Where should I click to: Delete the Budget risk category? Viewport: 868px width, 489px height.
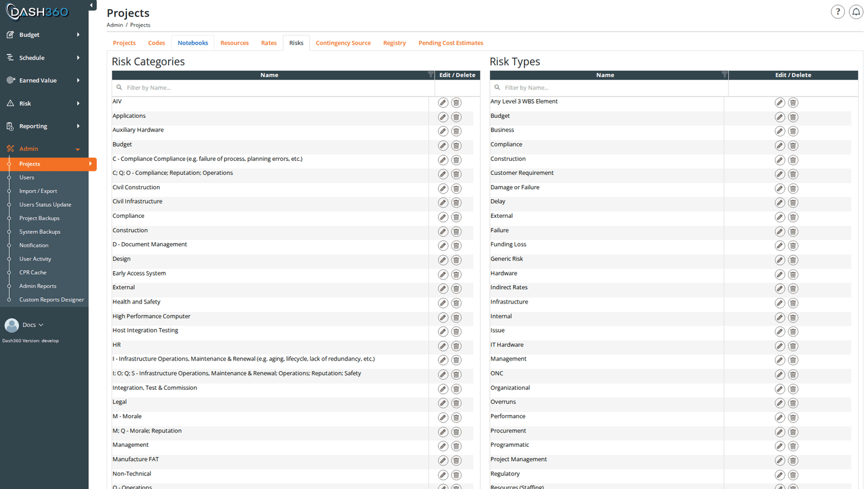(456, 145)
